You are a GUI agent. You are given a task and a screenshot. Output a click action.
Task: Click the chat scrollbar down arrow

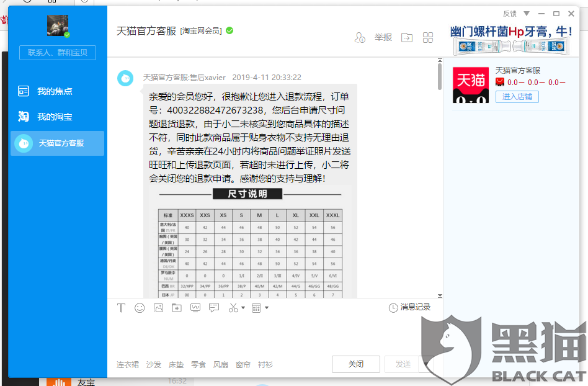click(440, 295)
